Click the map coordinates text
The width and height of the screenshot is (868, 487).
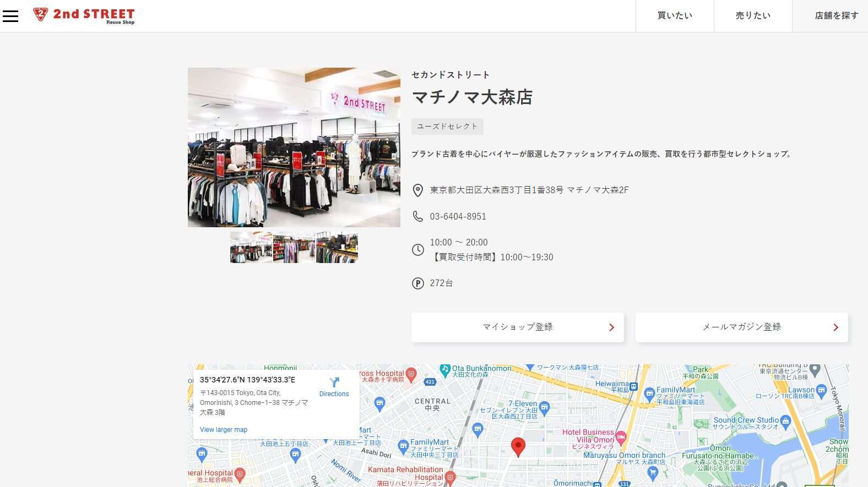point(248,380)
